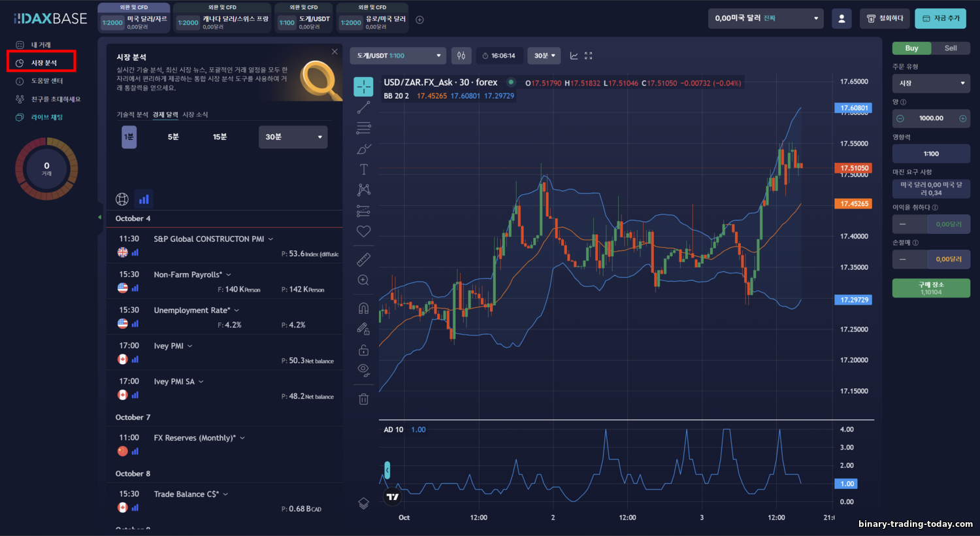
Task: Open Live Chat in sidebar
Action: pos(47,117)
